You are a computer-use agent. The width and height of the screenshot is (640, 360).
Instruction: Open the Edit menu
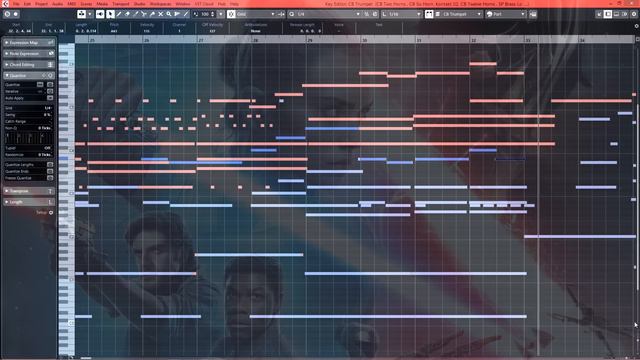(x=27, y=4)
